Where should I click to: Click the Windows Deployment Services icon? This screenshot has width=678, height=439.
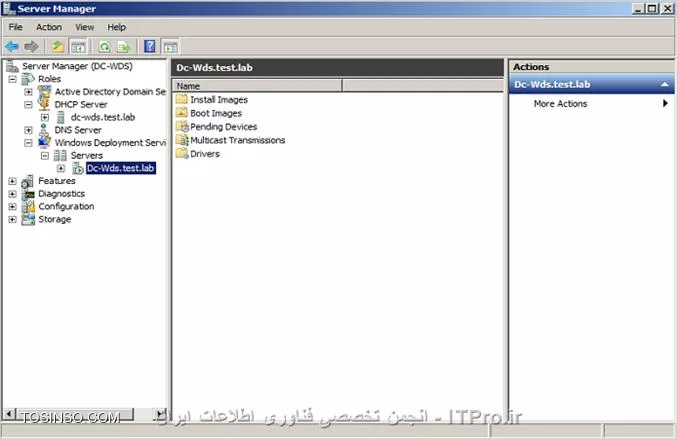coord(44,142)
